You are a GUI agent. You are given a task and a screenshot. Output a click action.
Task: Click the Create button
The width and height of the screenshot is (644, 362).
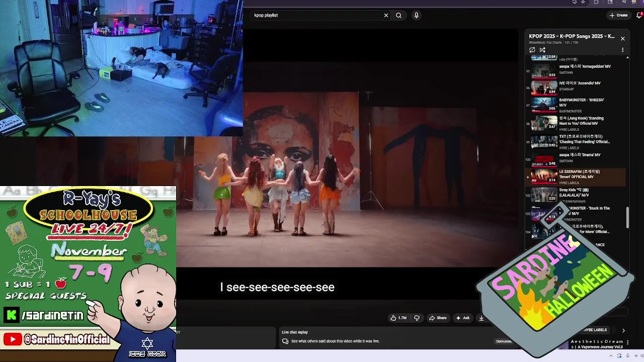coord(618,15)
